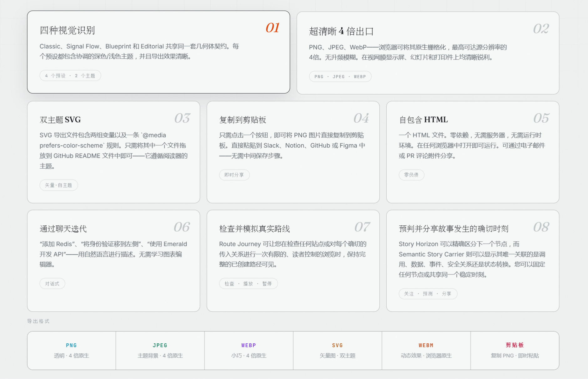Click the 一个 HTML 文件 description paragraph
This screenshot has height=379, width=588.
(472, 146)
